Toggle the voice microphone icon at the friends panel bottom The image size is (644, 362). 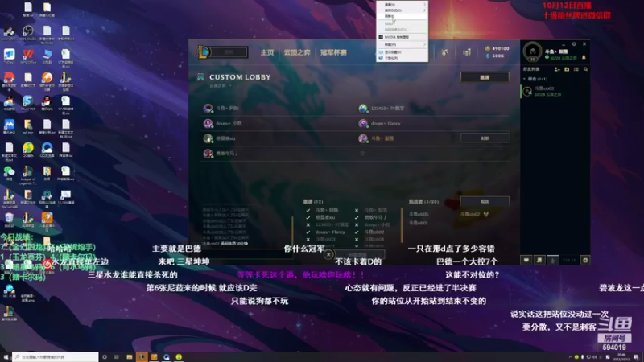(552, 260)
